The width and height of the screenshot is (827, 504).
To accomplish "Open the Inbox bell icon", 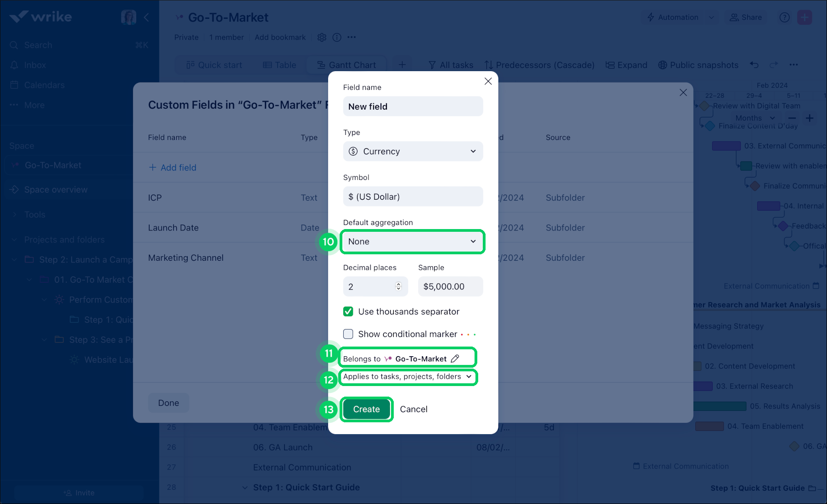I will 14,65.
